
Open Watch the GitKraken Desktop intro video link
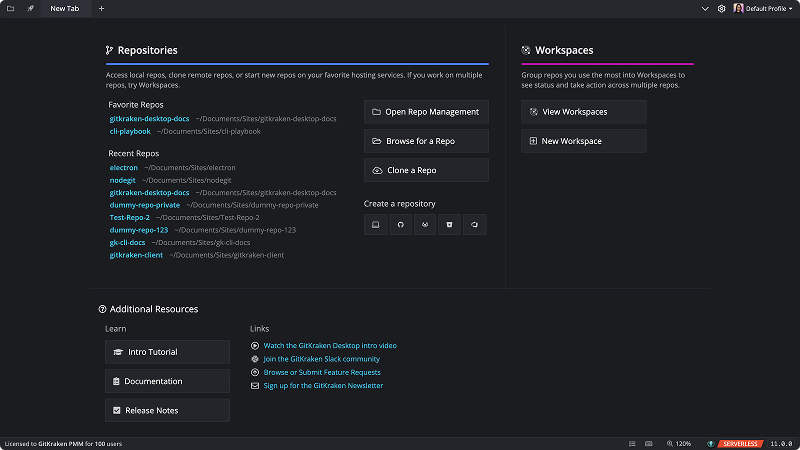tap(330, 345)
